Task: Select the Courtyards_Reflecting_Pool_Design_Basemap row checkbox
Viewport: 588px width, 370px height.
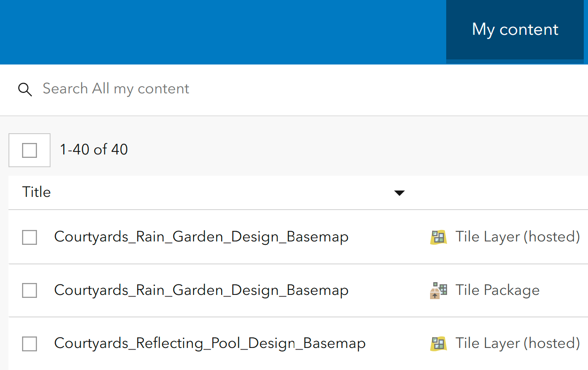Action: 29,344
